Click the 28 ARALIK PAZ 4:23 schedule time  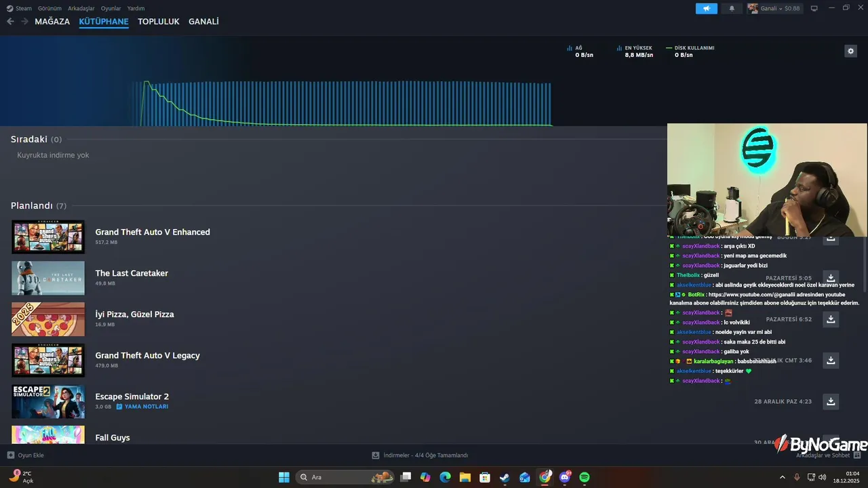click(783, 402)
